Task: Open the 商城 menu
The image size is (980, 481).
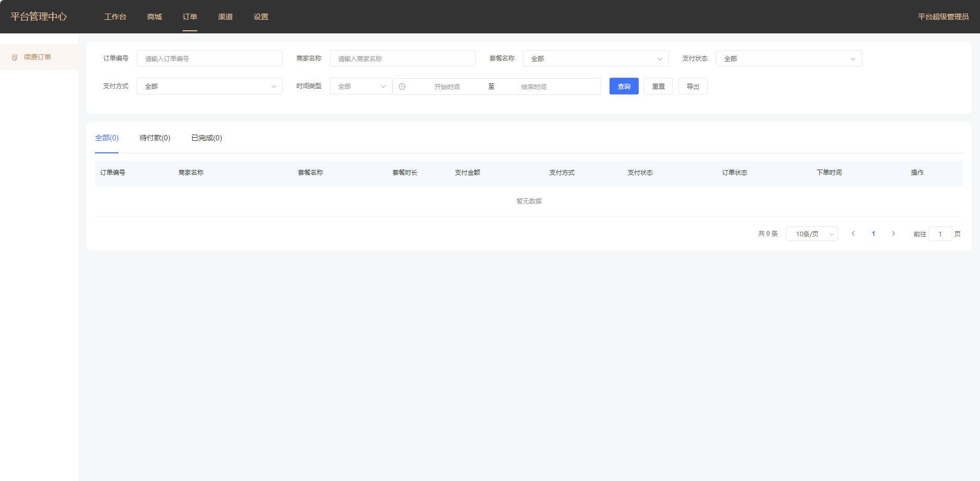Action: point(154,17)
